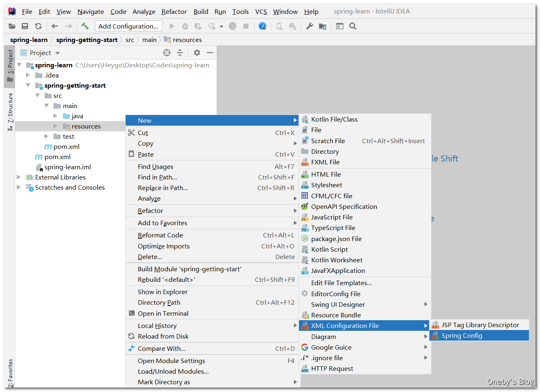
Task: Click EditorConfig File gear icon
Action: 305,294
